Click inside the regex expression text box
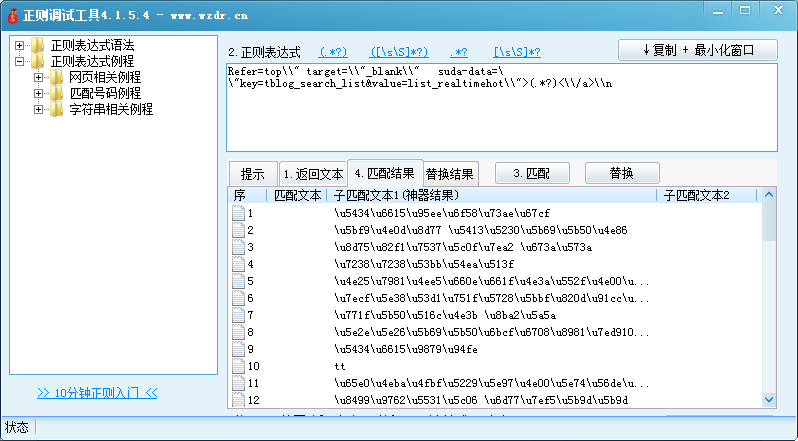 500,120
